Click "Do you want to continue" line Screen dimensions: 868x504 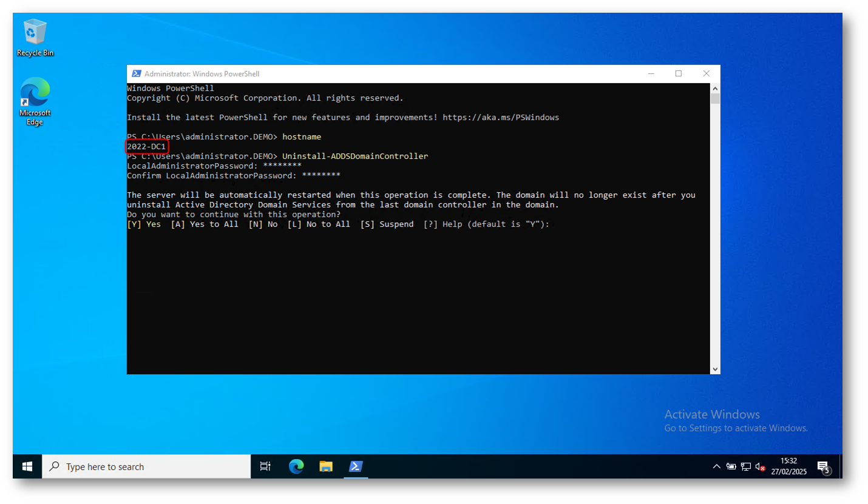pyautogui.click(x=234, y=215)
